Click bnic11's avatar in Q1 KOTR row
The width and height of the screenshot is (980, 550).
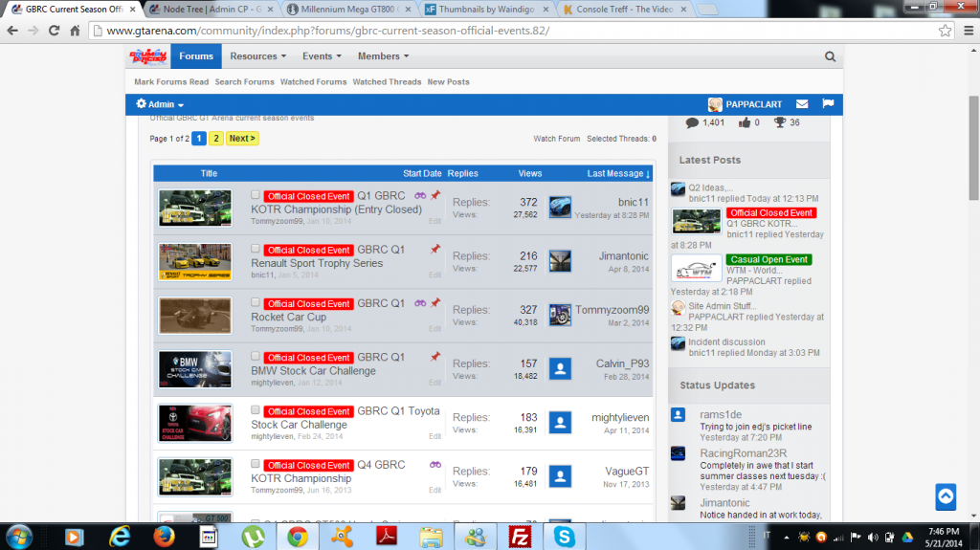(x=560, y=208)
